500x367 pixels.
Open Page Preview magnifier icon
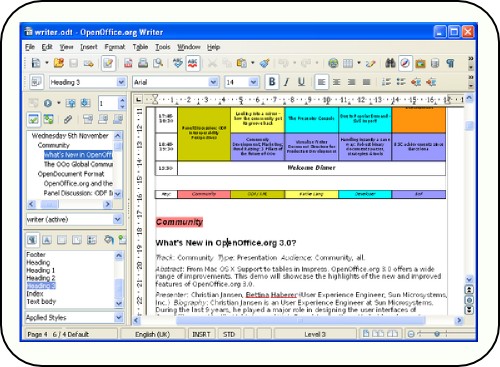[x=158, y=63]
